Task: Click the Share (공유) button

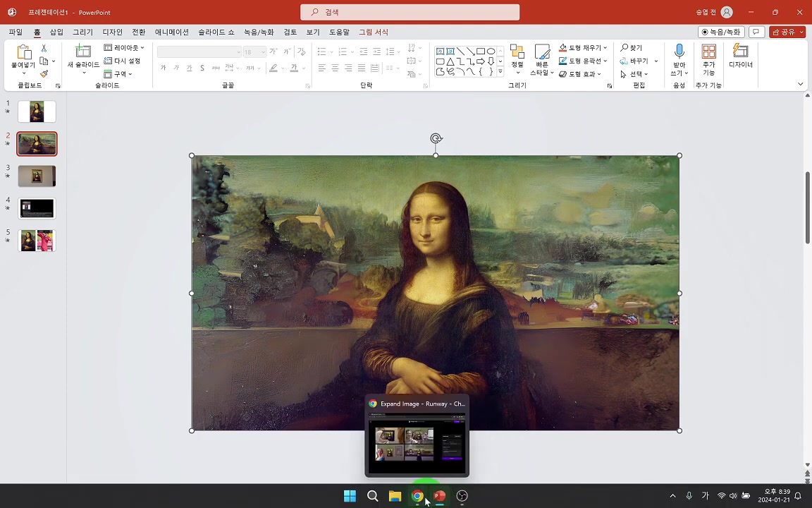Action: click(x=787, y=32)
